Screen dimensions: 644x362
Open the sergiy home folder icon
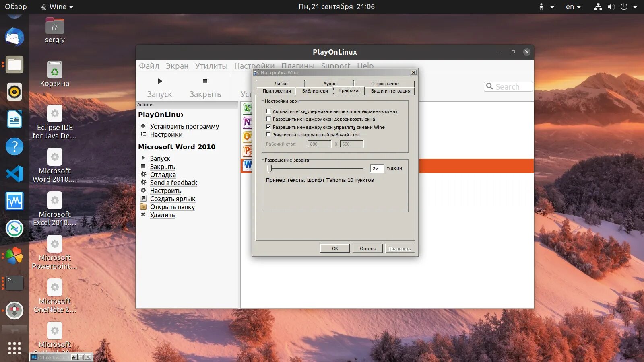pos(55,31)
